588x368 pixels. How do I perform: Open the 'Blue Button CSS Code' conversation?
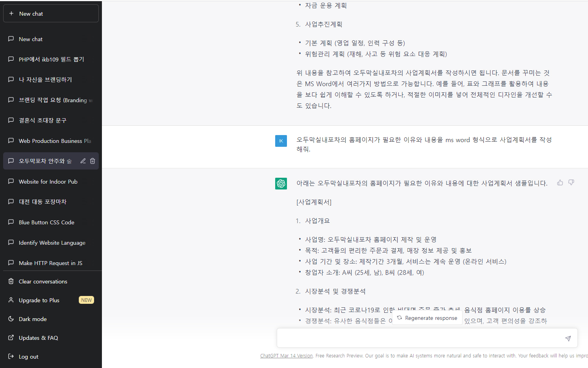point(46,222)
